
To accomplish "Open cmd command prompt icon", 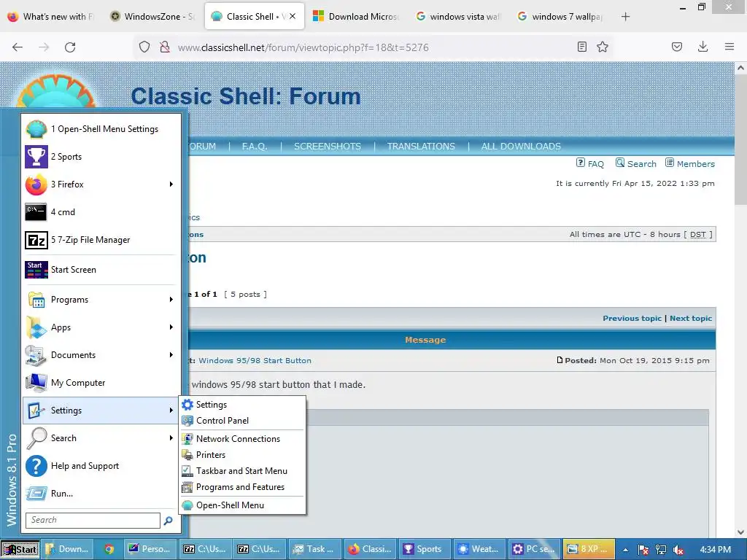I will pos(36,212).
